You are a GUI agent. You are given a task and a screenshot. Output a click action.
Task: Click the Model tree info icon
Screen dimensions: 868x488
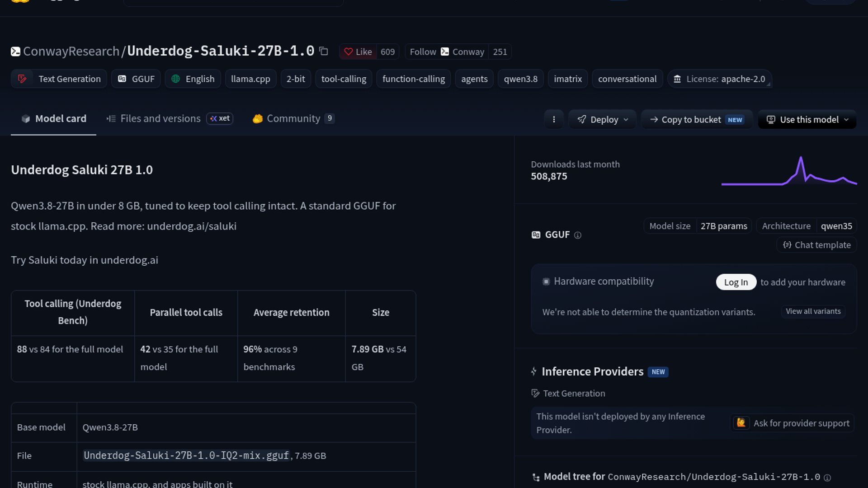(827, 478)
